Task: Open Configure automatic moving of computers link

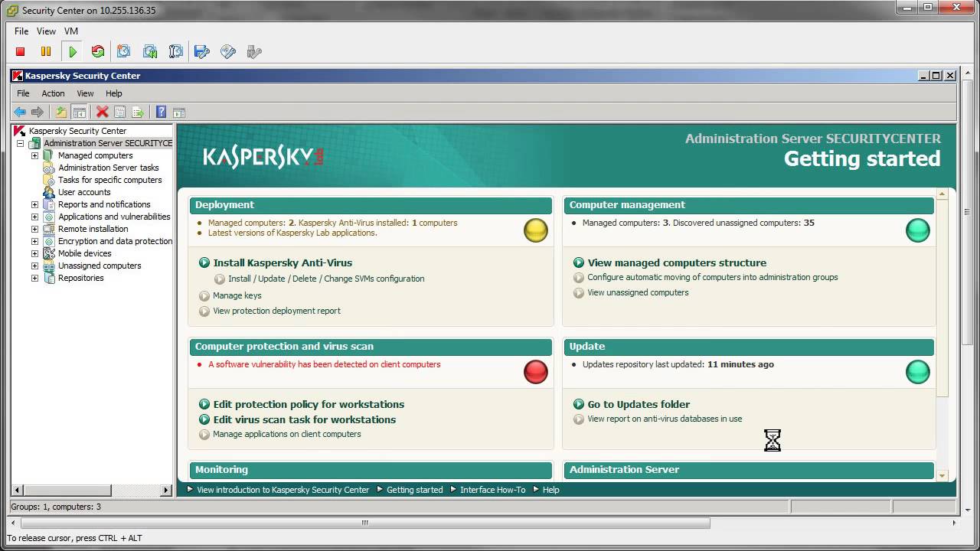Action: click(x=713, y=277)
